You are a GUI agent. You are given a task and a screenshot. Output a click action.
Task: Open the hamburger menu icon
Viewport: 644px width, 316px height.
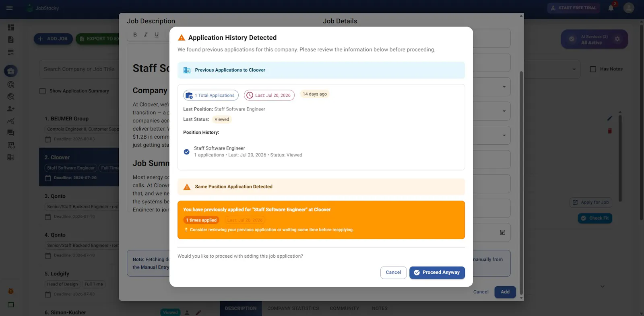click(x=10, y=8)
